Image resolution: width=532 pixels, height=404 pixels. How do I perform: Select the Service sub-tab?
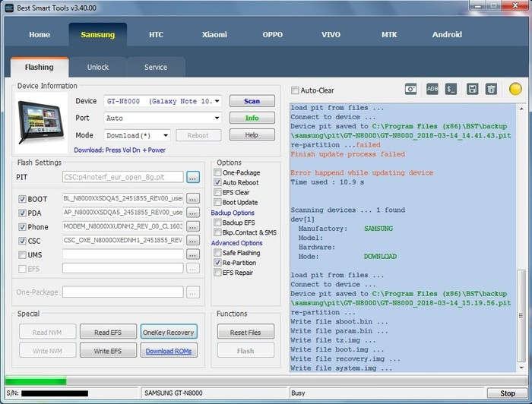(x=156, y=67)
